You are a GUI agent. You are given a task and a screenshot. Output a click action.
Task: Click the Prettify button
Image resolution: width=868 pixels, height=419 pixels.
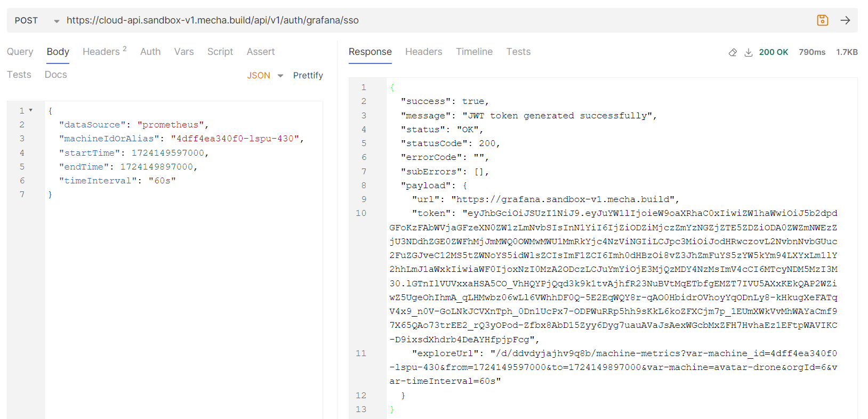point(308,75)
